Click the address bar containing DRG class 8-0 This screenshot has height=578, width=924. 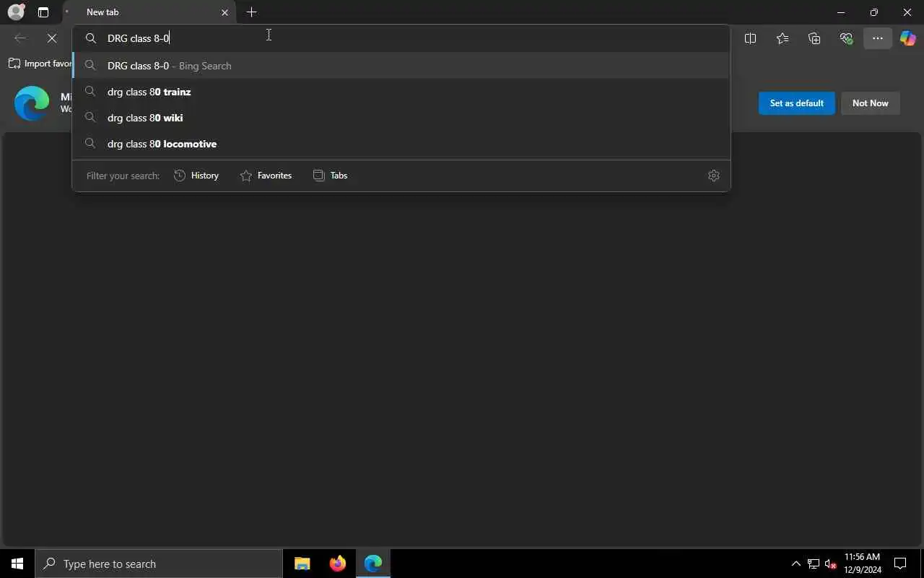(401, 38)
